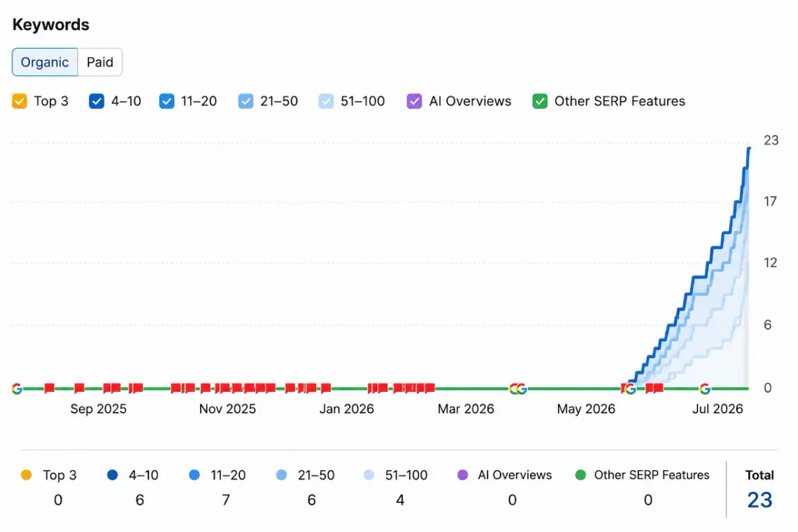Disable the 51–100 positions checkbox
Image resolution: width=798 pixels, height=532 pixels.
(x=326, y=102)
